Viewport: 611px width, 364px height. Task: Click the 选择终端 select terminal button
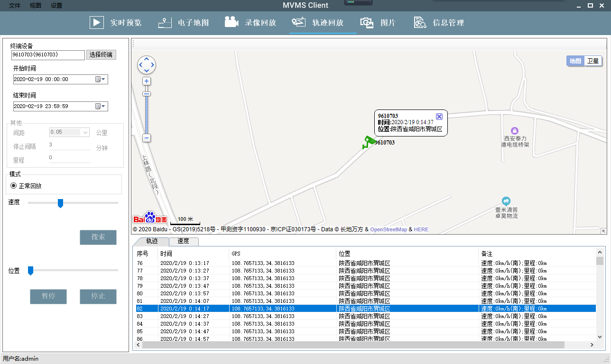(101, 55)
